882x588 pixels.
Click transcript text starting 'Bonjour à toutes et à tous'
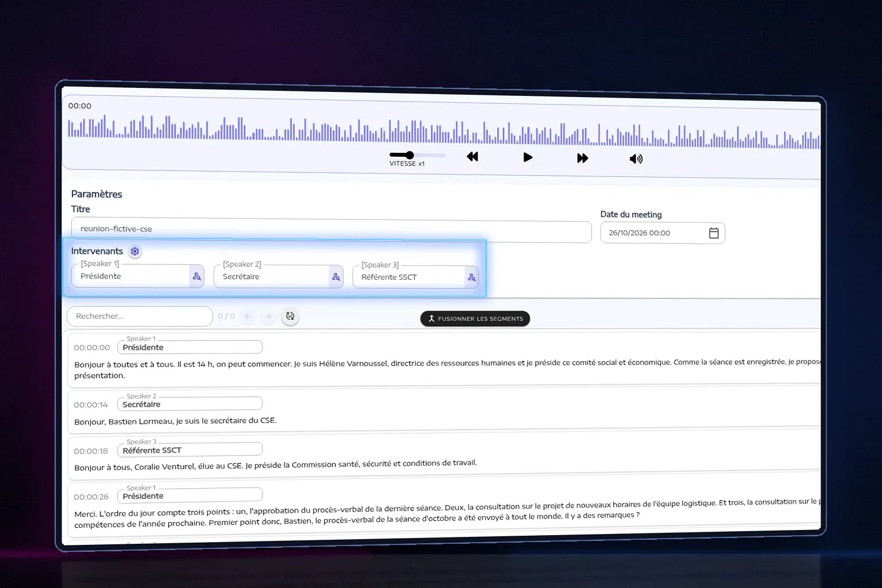point(447,369)
